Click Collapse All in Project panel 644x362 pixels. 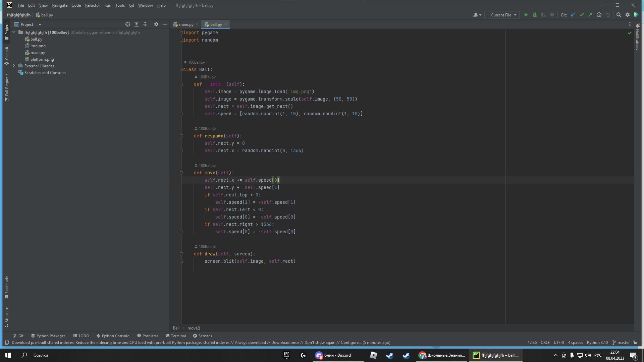tap(145, 24)
